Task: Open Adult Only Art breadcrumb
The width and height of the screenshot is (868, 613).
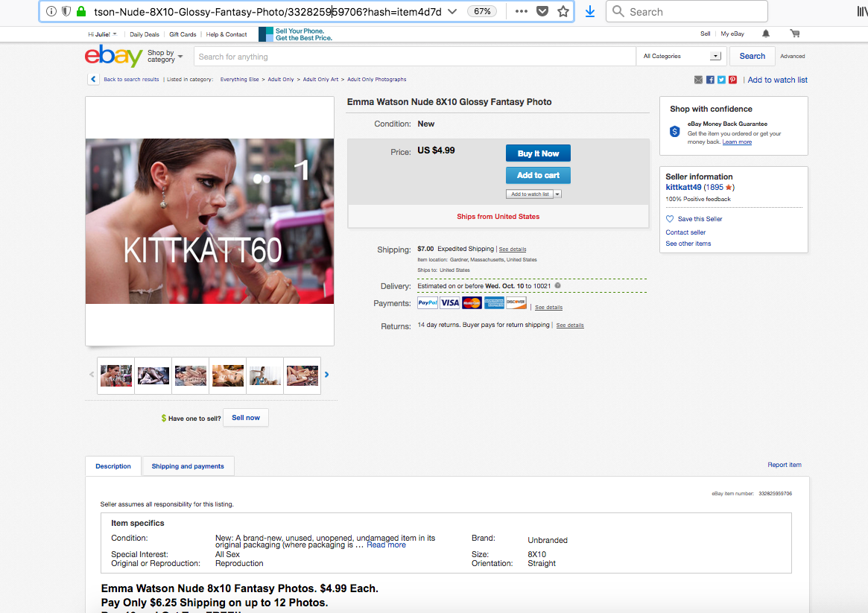Action: (320, 79)
